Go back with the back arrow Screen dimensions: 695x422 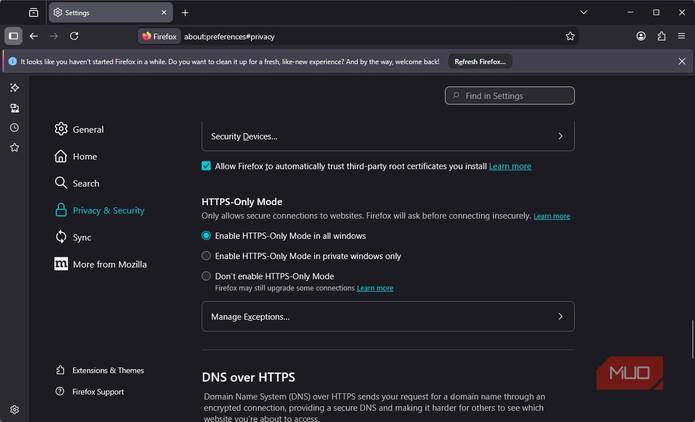coord(34,36)
